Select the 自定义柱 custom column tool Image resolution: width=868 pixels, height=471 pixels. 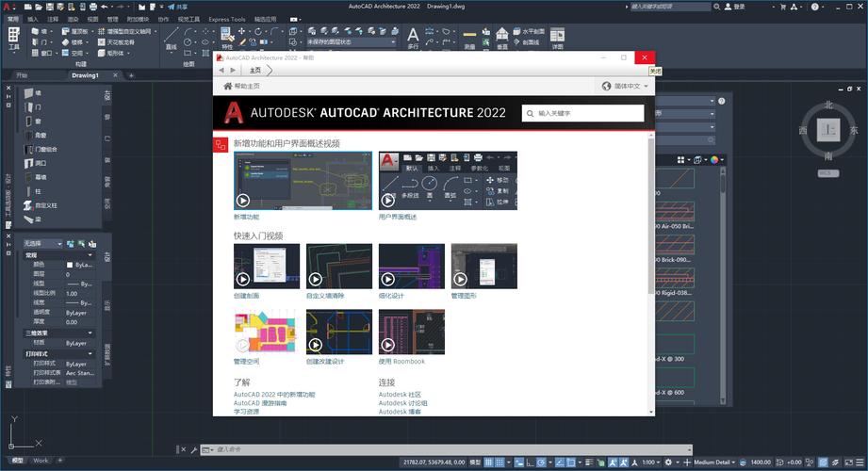[x=40, y=205]
